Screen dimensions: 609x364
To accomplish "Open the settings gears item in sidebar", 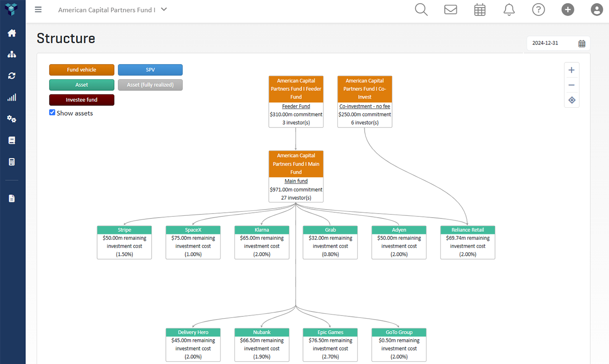I will pyautogui.click(x=12, y=119).
